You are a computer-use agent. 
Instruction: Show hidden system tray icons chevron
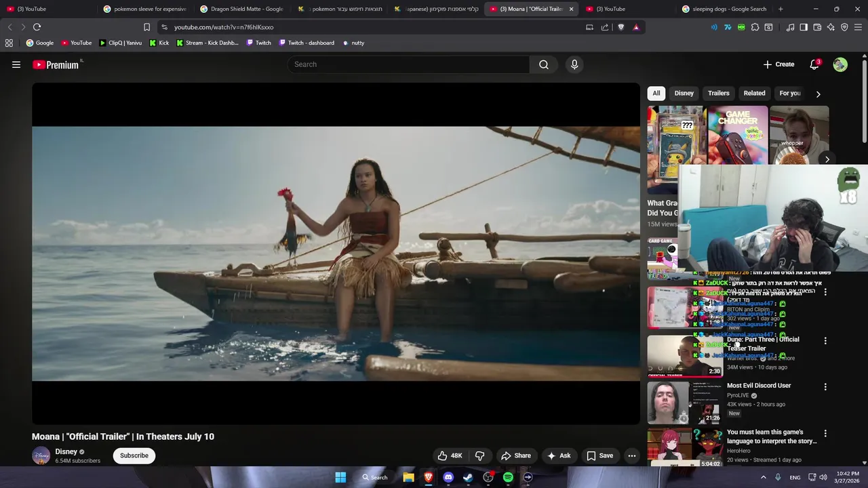763,477
